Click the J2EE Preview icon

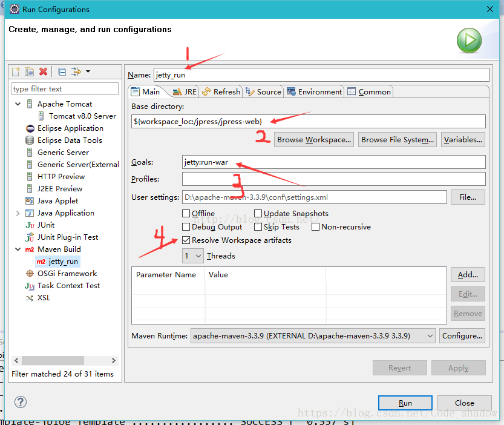click(30, 188)
